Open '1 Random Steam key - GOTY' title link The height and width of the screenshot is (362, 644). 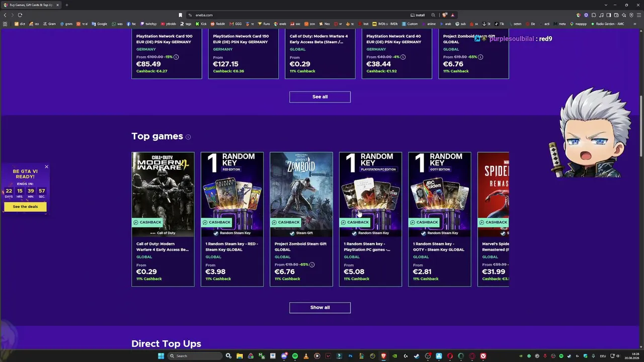point(439,247)
